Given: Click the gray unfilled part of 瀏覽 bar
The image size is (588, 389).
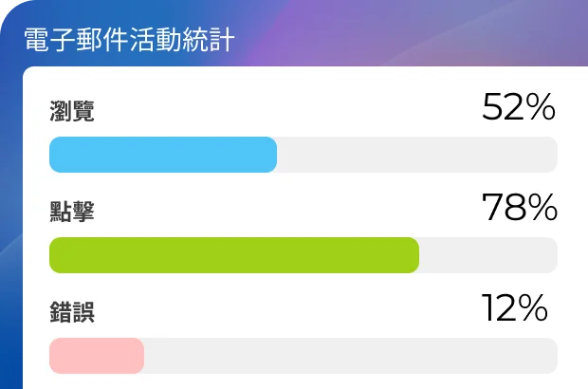Looking at the screenshot, I should pos(417,155).
